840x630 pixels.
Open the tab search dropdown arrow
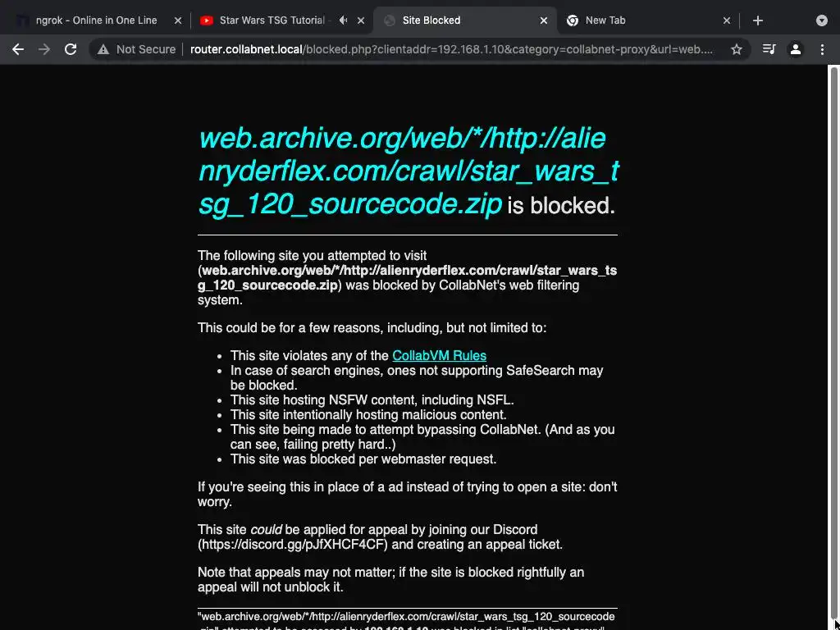[x=822, y=21]
